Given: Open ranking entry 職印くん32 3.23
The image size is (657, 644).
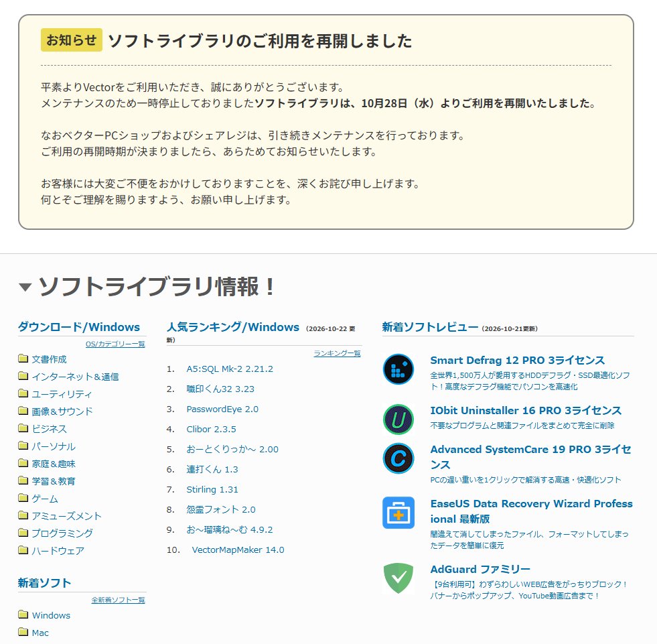Looking at the screenshot, I should click(x=220, y=389).
